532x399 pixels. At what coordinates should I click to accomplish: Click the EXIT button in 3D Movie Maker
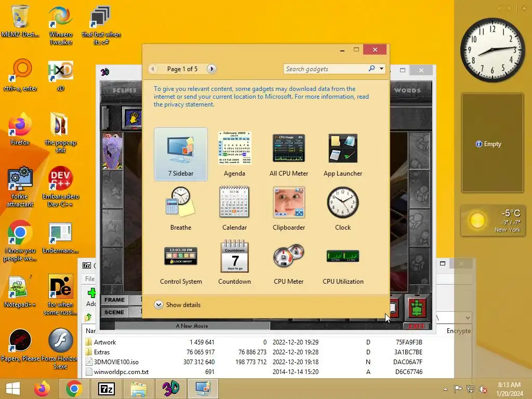417,326
